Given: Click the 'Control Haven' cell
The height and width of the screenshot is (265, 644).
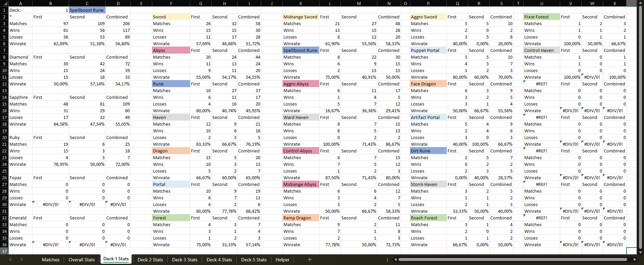Looking at the screenshot, I should 542,50.
